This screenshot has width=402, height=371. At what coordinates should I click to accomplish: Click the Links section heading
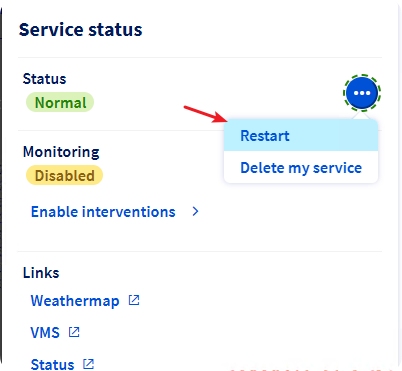41,273
